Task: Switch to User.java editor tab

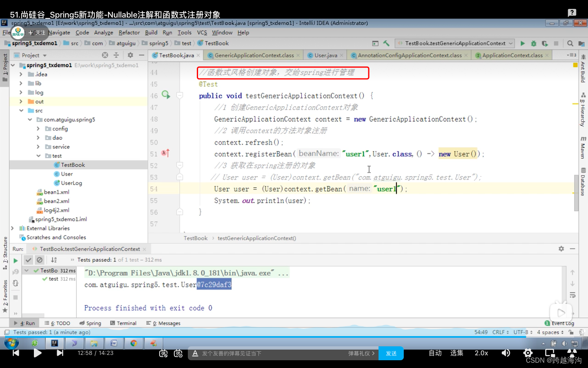Action: pos(326,55)
